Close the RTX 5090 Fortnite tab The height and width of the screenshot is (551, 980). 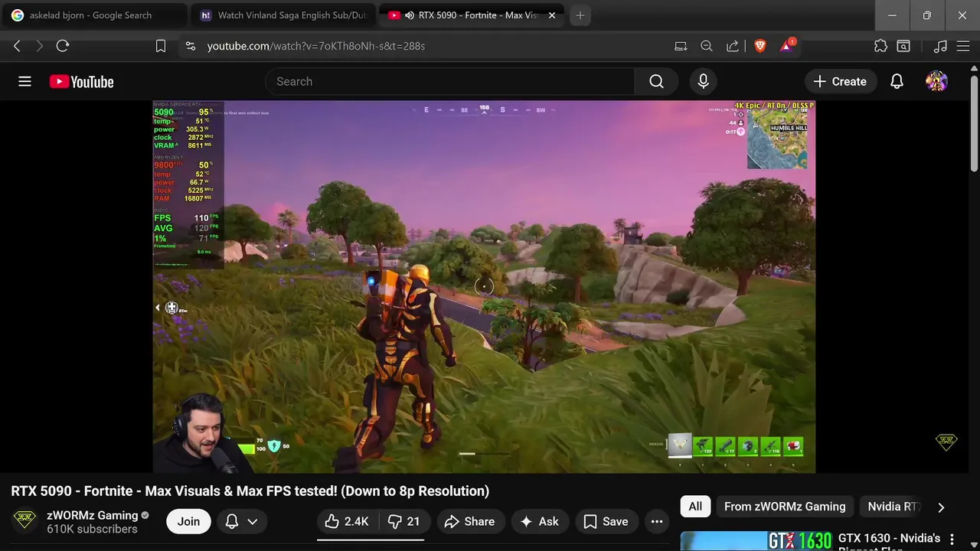click(x=552, y=15)
